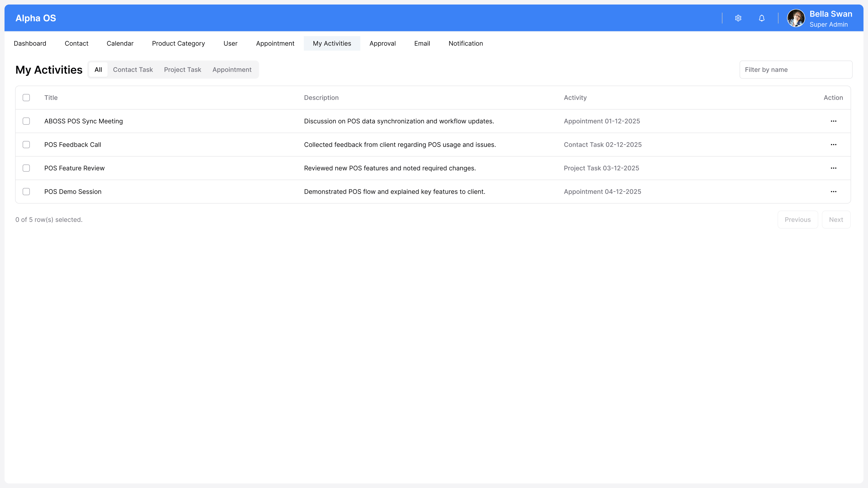Switch to the Contact Task filter tab
This screenshot has width=868, height=488.
click(x=133, y=70)
